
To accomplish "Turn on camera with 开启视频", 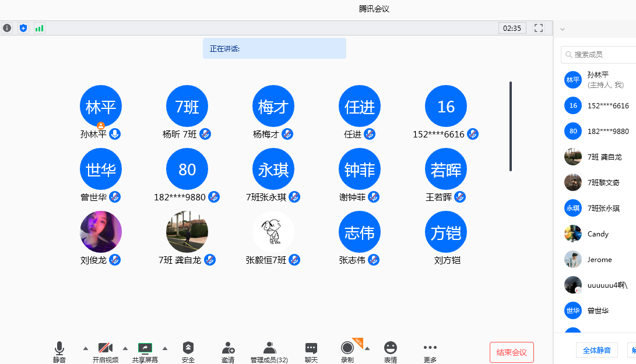I will click(106, 352).
